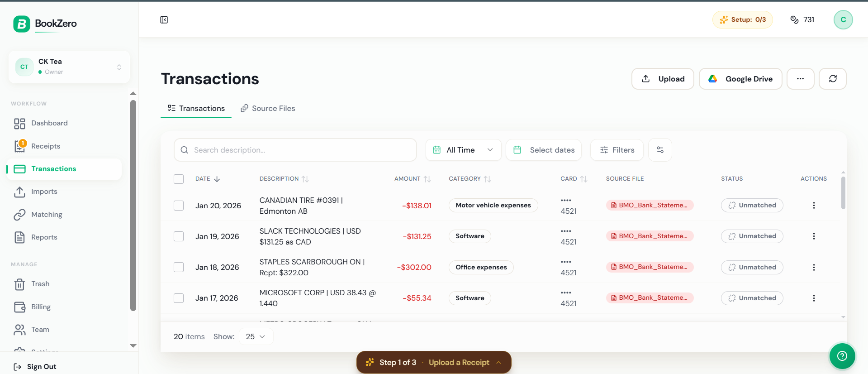Select the Transactions tab
Viewport: 868px width, 374px height.
tap(196, 108)
